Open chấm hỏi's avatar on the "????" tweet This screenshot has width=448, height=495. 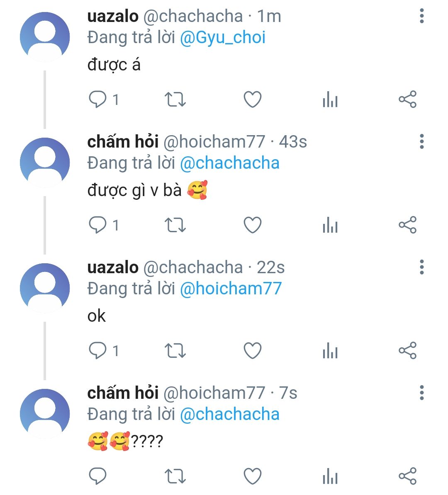pyautogui.click(x=45, y=414)
